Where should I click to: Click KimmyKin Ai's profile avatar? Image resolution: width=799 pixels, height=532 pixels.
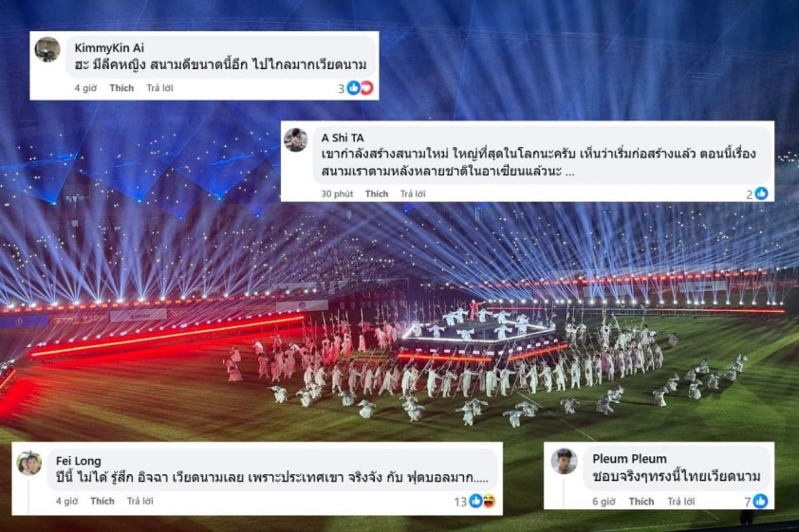tap(47, 49)
